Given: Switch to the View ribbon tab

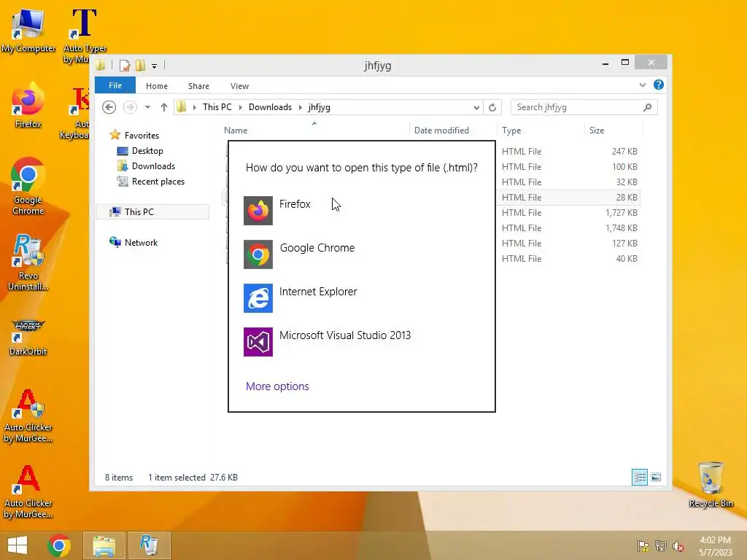Looking at the screenshot, I should point(239,86).
